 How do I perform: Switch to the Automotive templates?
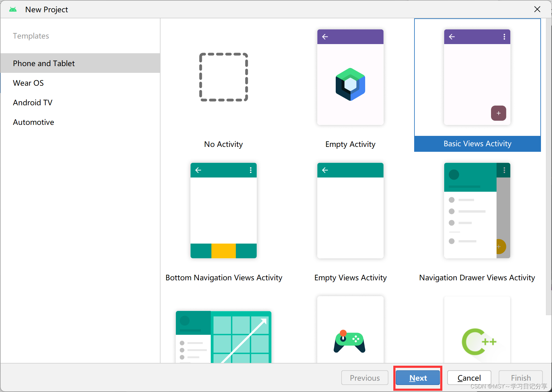coord(80,122)
